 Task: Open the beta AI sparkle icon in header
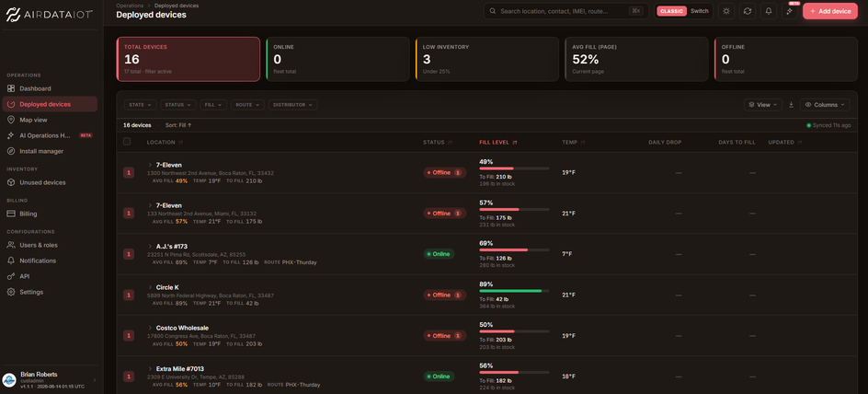click(790, 11)
